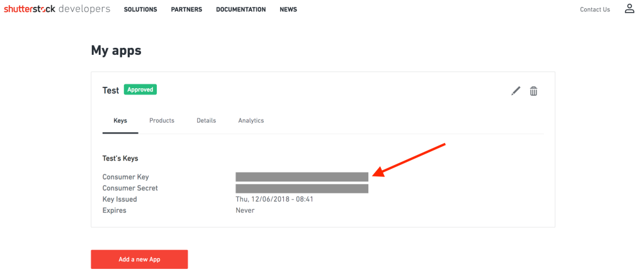Open the DOCUMENTATION menu
This screenshot has height=274, width=644.
(x=240, y=9)
